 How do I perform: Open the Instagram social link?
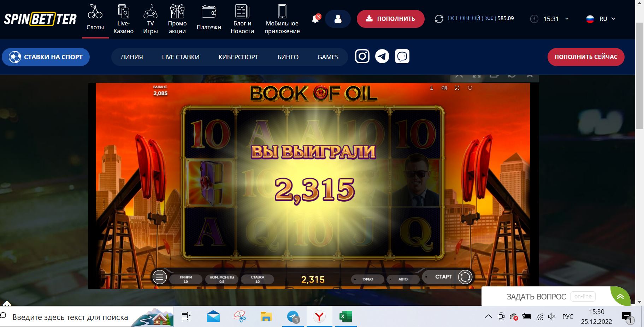[x=362, y=56]
